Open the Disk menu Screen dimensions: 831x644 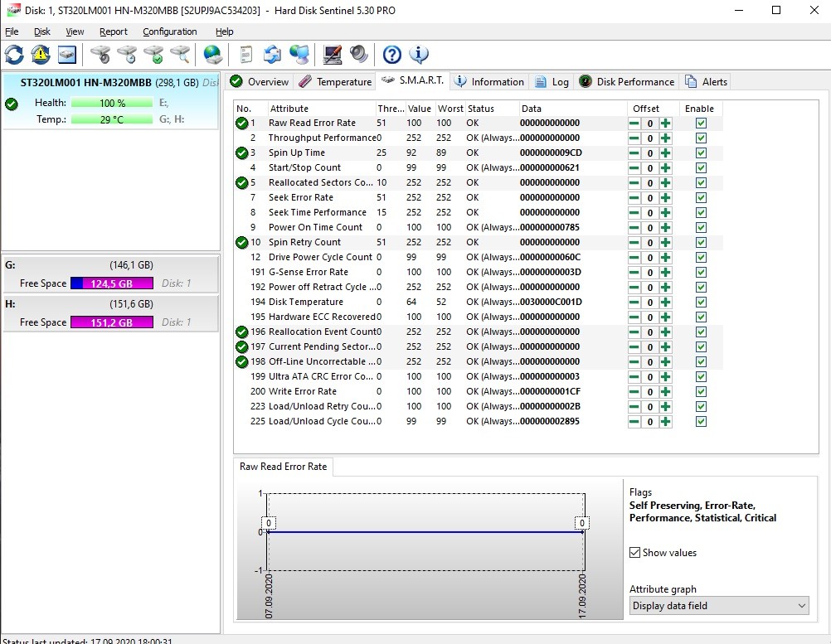[41, 31]
